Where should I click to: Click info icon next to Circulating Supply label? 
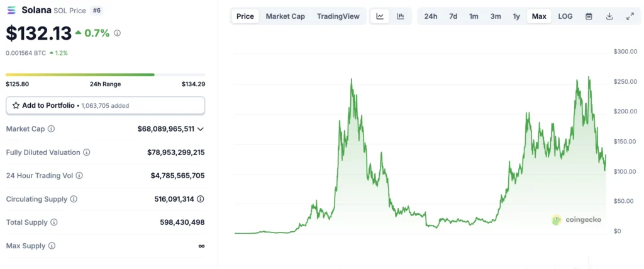coord(74,199)
